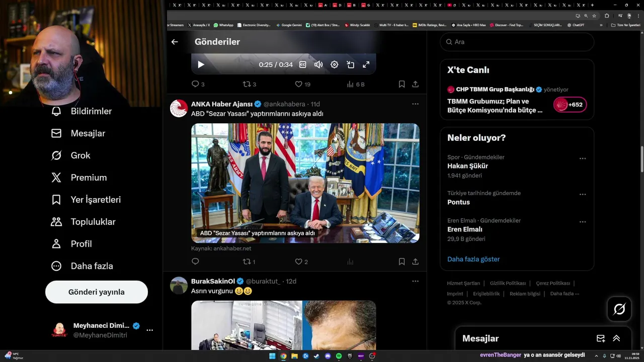Image resolution: width=644 pixels, height=362 pixels.
Task: Expand the Daha fazla menu
Action: pos(82,266)
